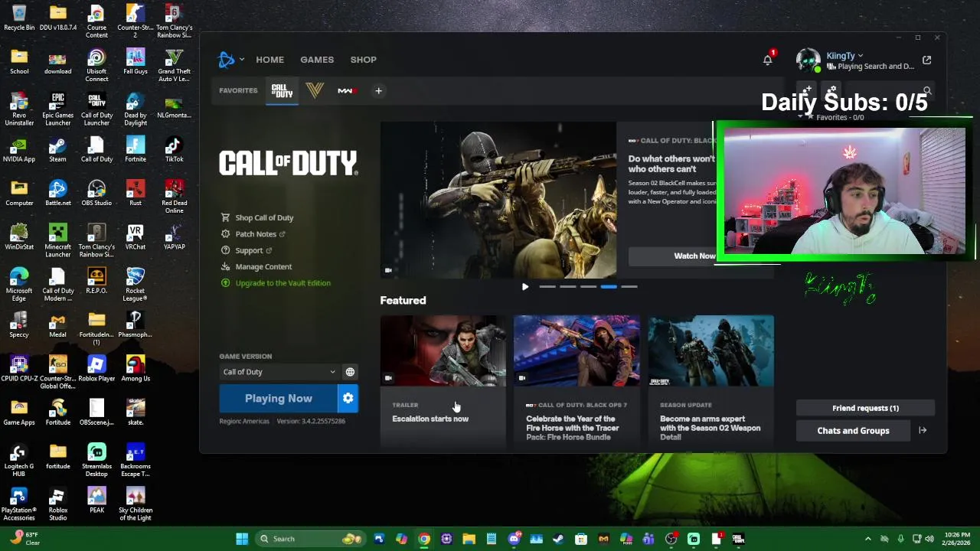Collapse the social panel with arrow icon
The width and height of the screenshot is (980, 551).
pyautogui.click(x=923, y=431)
